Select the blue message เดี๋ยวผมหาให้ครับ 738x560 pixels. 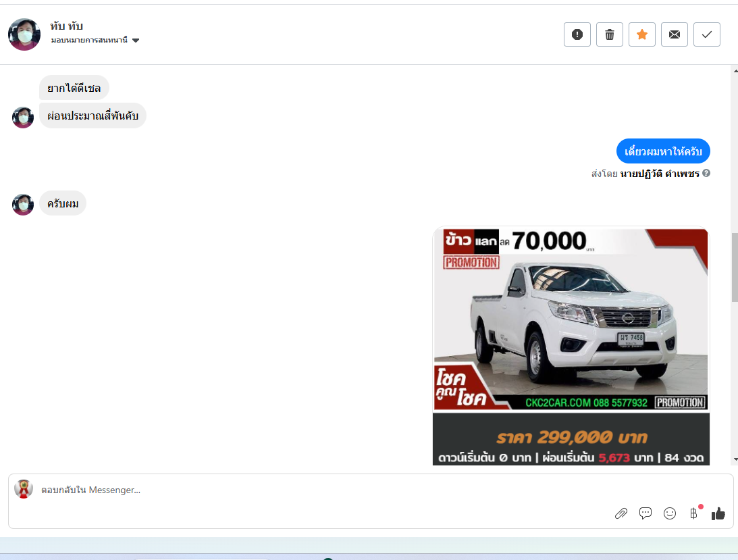(663, 151)
